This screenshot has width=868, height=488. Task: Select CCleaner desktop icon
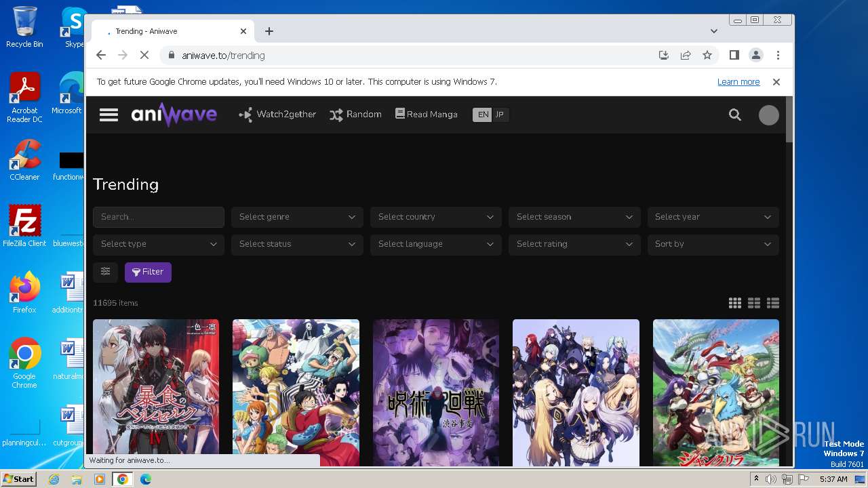(24, 160)
